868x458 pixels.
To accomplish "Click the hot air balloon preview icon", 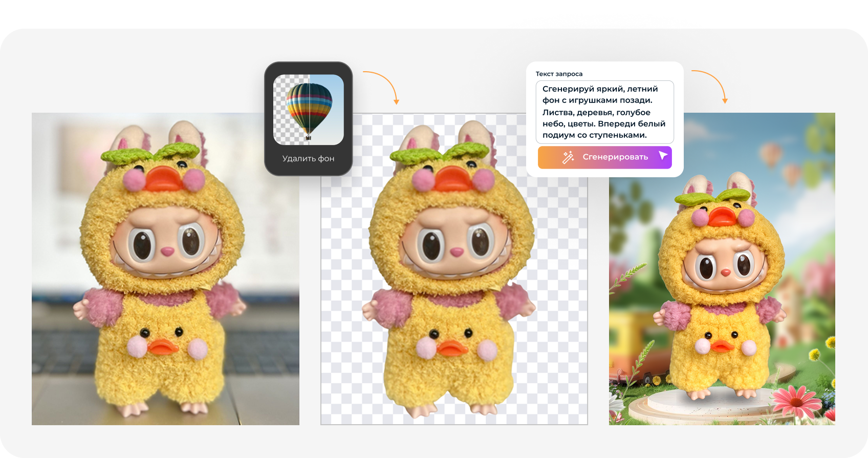I will click(309, 110).
